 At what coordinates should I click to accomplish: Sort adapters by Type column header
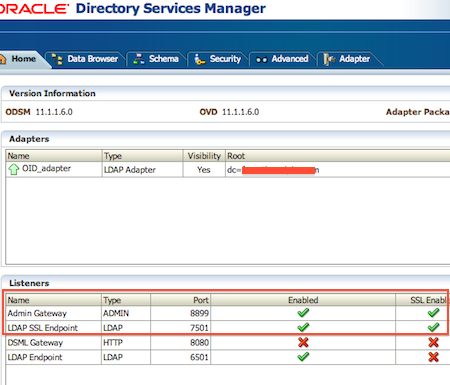point(142,156)
